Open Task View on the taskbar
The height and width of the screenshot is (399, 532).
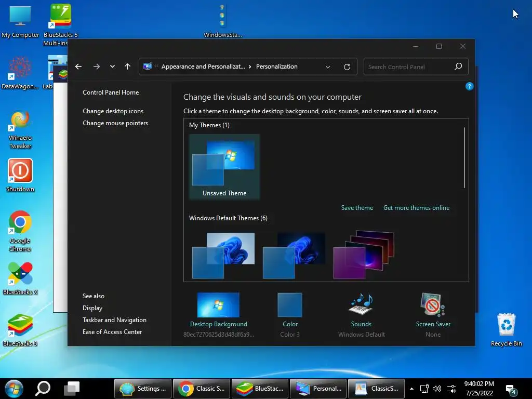[72, 389]
